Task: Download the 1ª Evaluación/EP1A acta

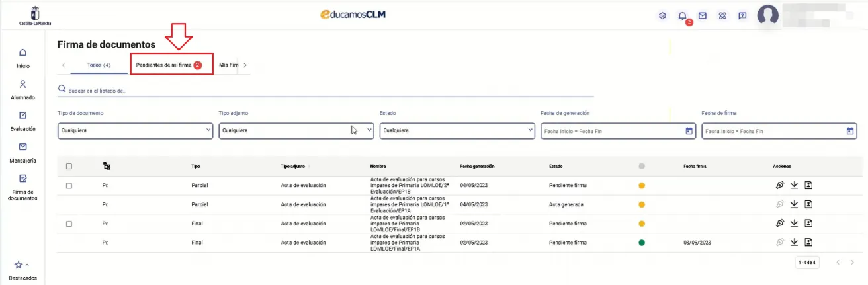Action: pyautogui.click(x=795, y=204)
